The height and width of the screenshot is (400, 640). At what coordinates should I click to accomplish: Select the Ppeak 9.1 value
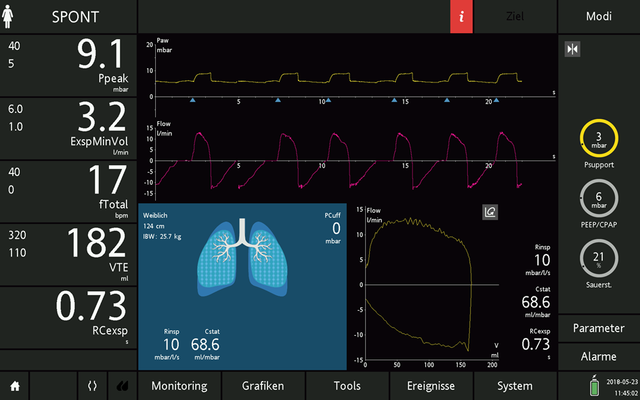point(100,54)
